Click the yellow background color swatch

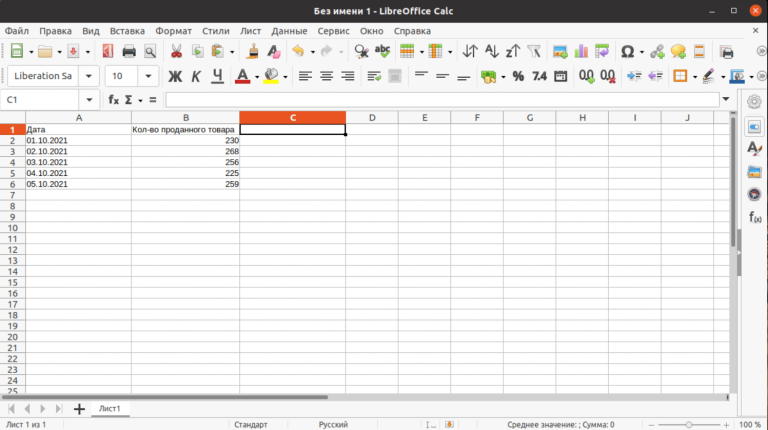(x=270, y=76)
